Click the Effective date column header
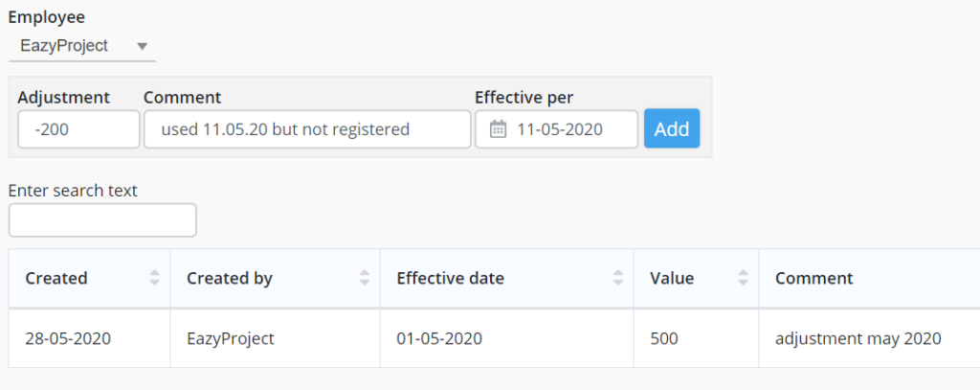The width and height of the screenshot is (980, 390). 507,279
